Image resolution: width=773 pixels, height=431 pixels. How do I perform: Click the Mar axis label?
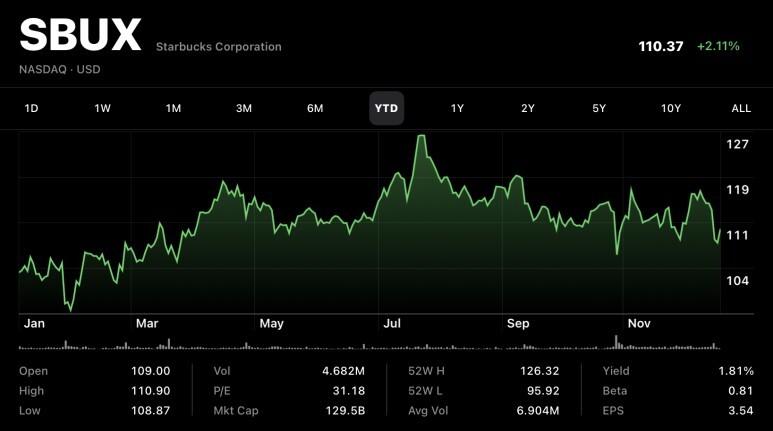click(147, 323)
